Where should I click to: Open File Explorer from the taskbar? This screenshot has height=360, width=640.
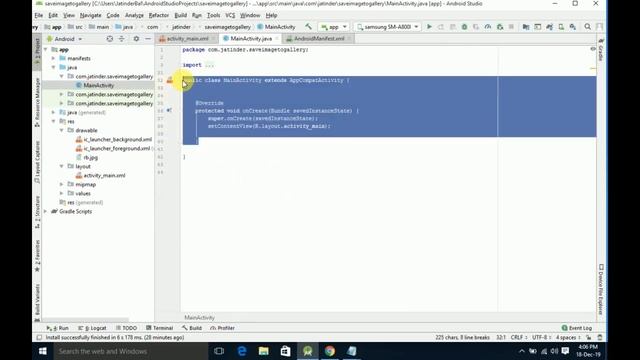point(264,351)
